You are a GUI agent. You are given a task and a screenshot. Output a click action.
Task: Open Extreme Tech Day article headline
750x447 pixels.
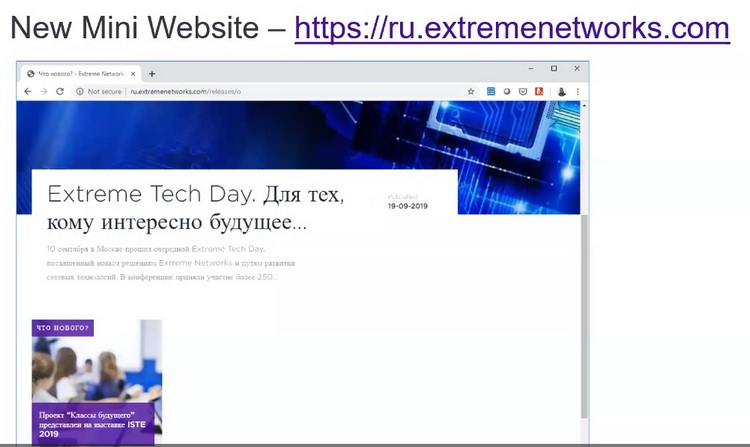[x=196, y=208]
